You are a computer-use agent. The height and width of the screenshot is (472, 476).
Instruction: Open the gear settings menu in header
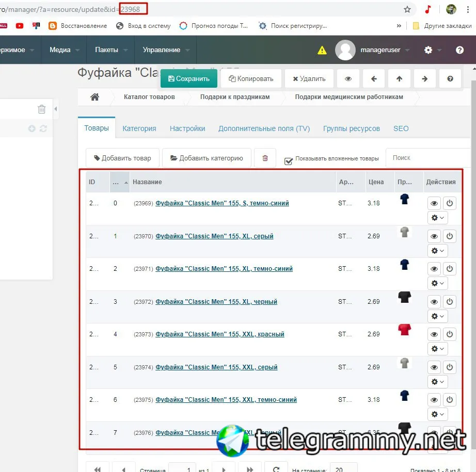point(432,50)
